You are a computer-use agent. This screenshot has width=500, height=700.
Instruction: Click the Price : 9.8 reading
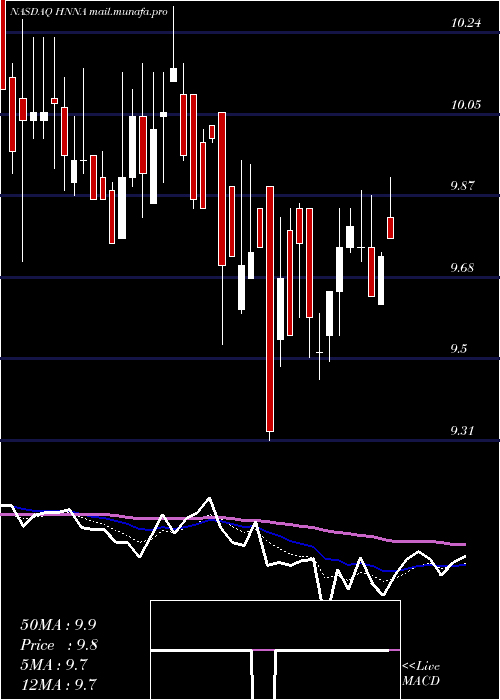59,645
